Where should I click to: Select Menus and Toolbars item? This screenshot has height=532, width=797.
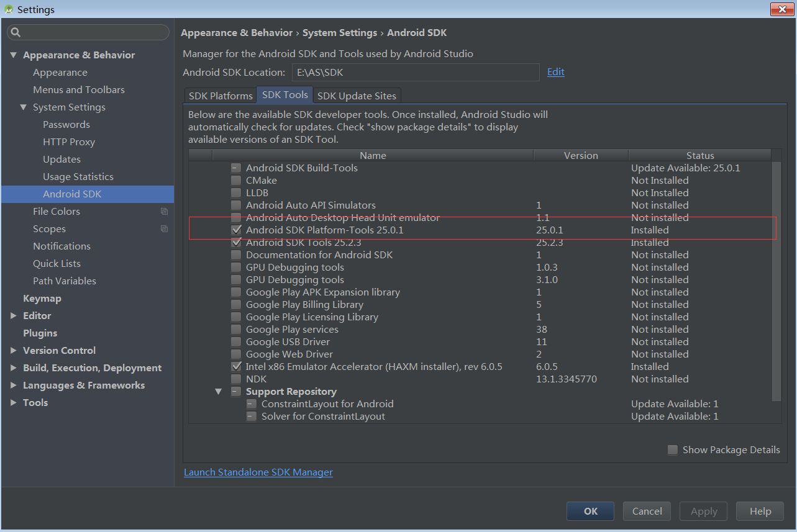point(79,90)
